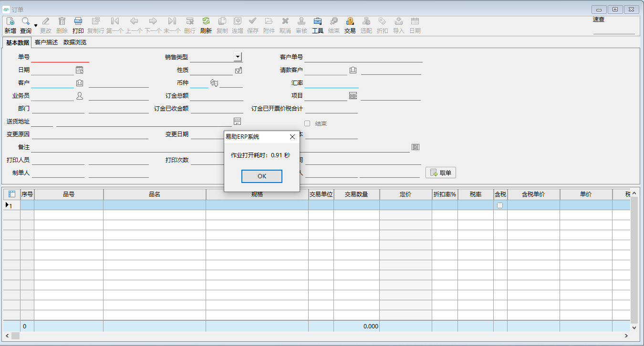Click the 单号 input field
Image resolution: width=644 pixels, height=346 pixels.
[60, 57]
